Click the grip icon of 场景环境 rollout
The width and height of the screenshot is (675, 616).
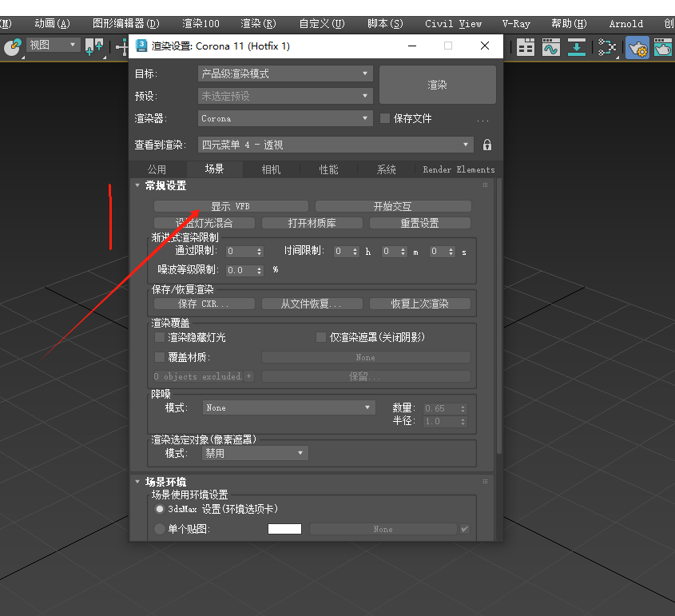[x=485, y=481]
